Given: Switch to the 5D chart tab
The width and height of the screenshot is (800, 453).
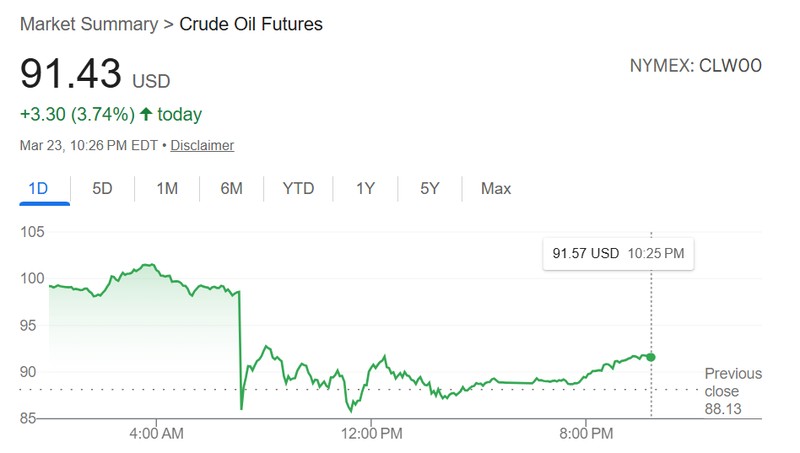Looking at the screenshot, I should click(x=102, y=188).
